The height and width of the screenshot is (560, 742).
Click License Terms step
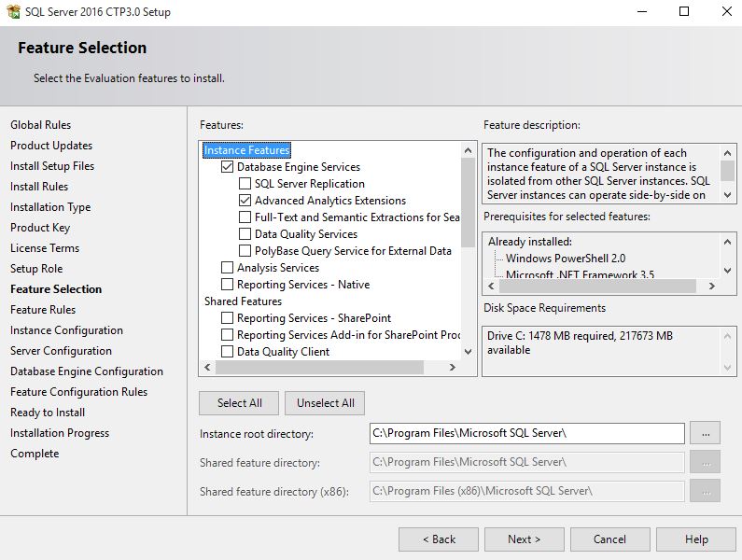point(45,248)
